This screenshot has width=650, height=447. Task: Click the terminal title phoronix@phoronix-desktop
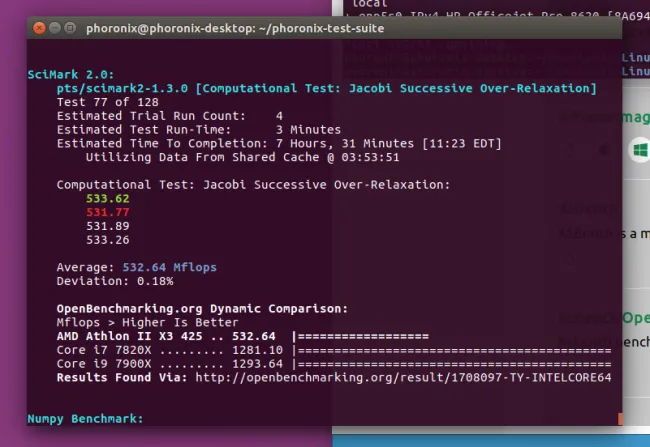[235, 29]
